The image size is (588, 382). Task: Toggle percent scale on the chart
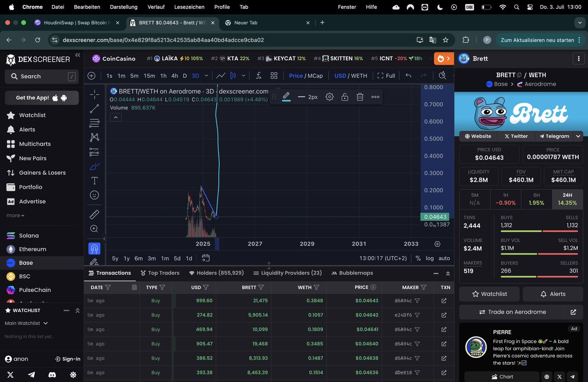point(418,258)
